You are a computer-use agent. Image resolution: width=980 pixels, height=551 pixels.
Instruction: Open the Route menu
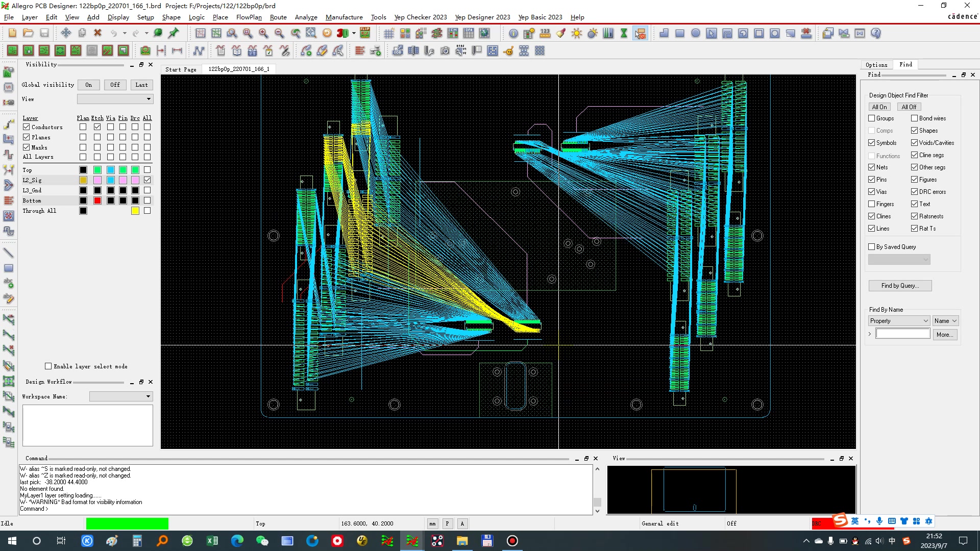point(278,17)
